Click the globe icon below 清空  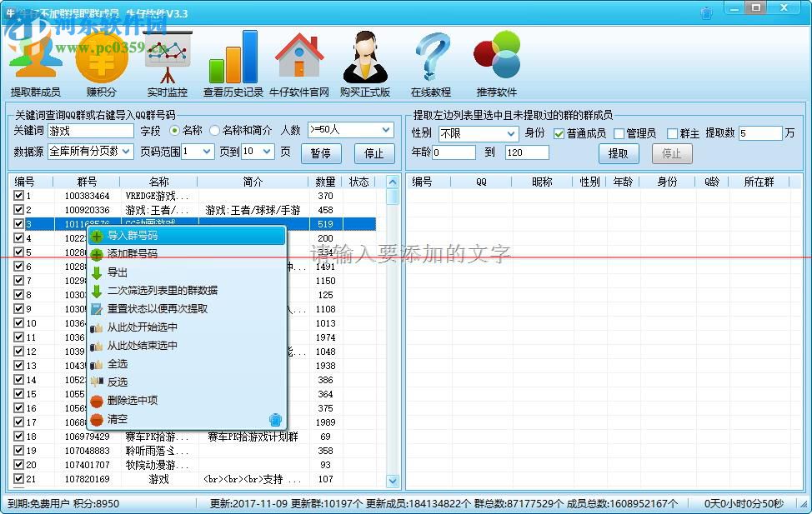click(275, 420)
